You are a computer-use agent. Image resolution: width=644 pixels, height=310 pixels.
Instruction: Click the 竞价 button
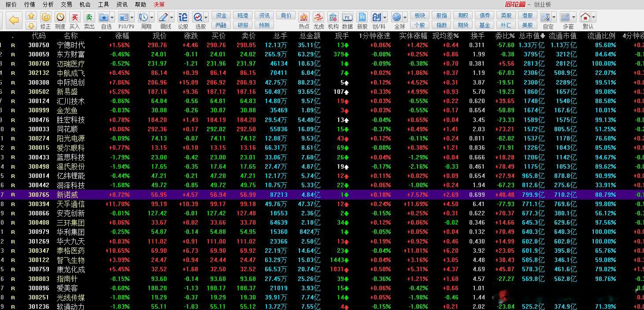point(286,15)
